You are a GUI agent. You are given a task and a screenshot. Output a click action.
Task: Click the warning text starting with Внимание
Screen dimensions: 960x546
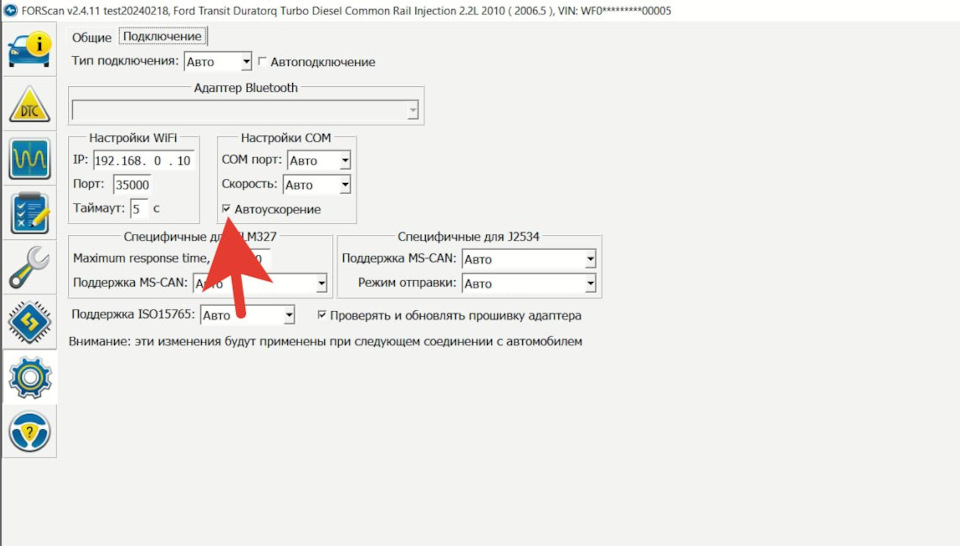click(326, 341)
